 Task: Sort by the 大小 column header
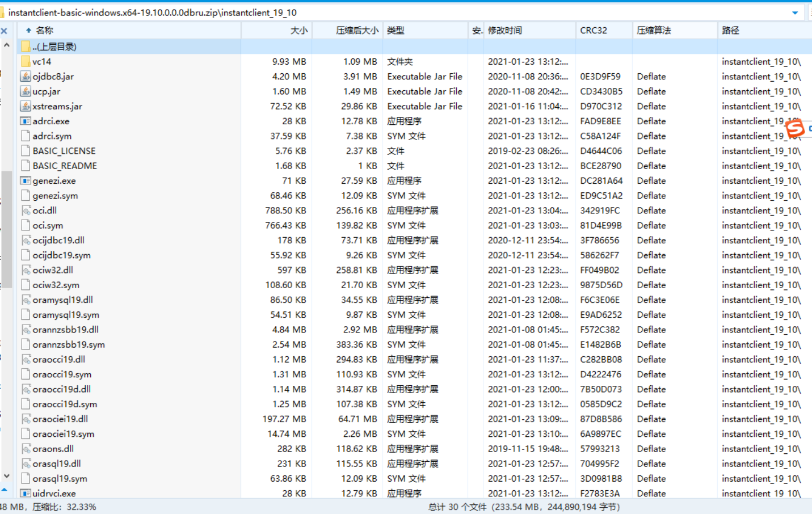pyautogui.click(x=277, y=31)
